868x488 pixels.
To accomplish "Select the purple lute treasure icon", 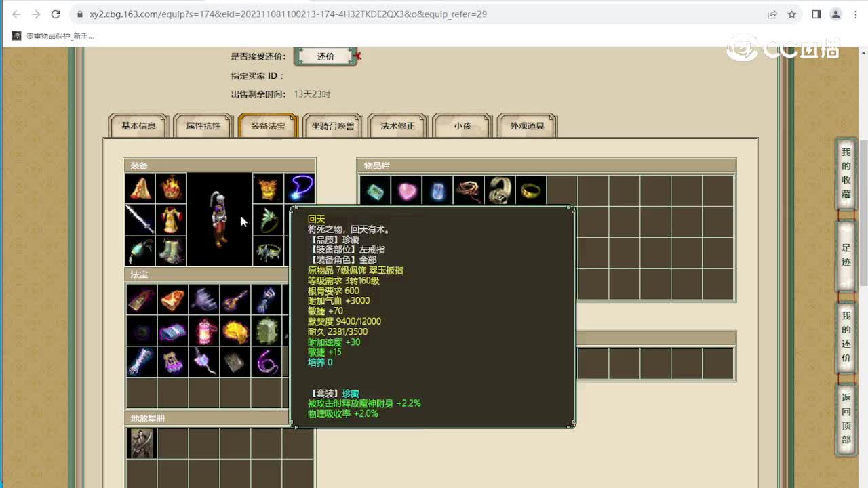I will coord(235,299).
